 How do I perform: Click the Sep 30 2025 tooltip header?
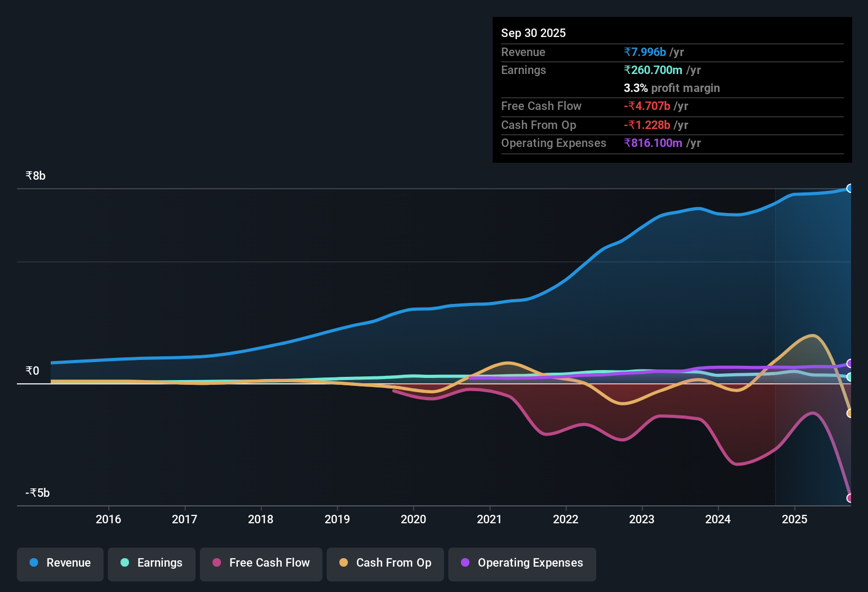(533, 33)
